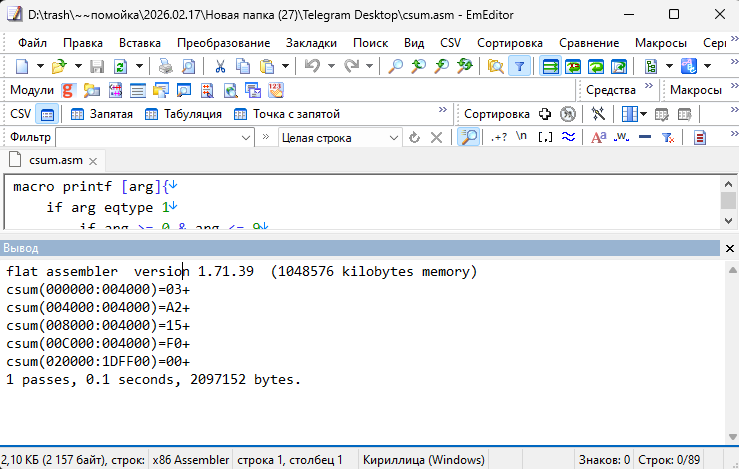Click the refresh filter icon
The image size is (739, 469).
[x=415, y=138]
